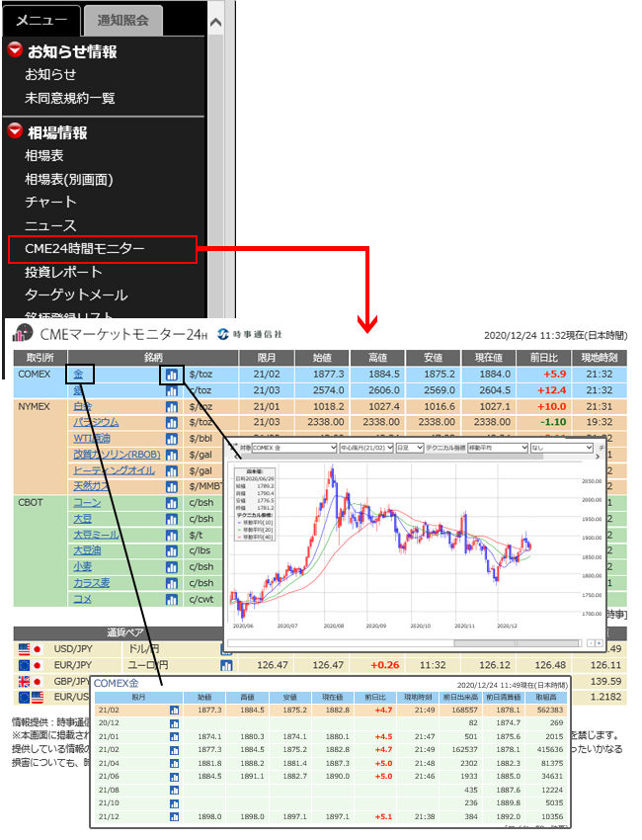Open chart icon for 21/08 in COMEX金 popup
The height and width of the screenshot is (840, 642).
pos(174,791)
